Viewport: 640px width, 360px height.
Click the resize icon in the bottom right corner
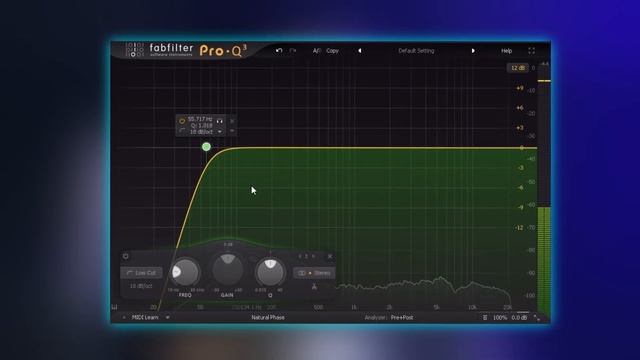536,318
